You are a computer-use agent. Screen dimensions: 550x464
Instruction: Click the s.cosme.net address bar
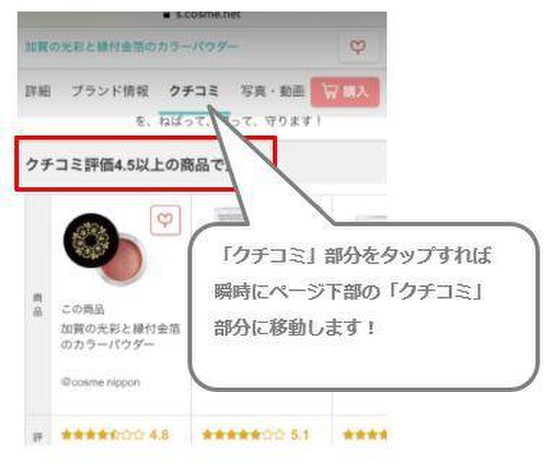[x=202, y=15]
